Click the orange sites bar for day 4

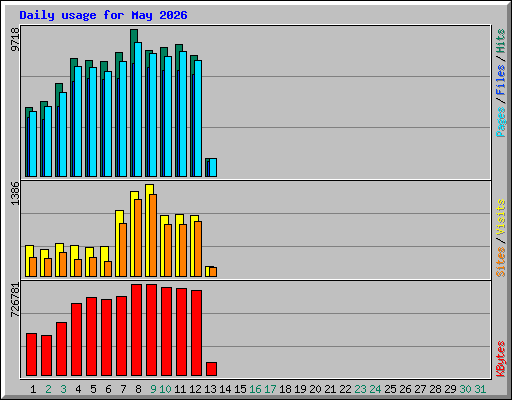[78, 268]
